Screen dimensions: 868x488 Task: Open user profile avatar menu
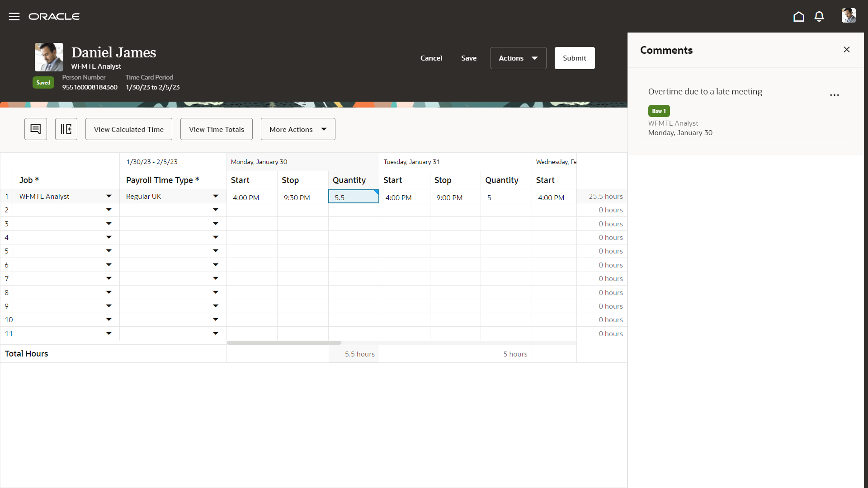pos(848,16)
